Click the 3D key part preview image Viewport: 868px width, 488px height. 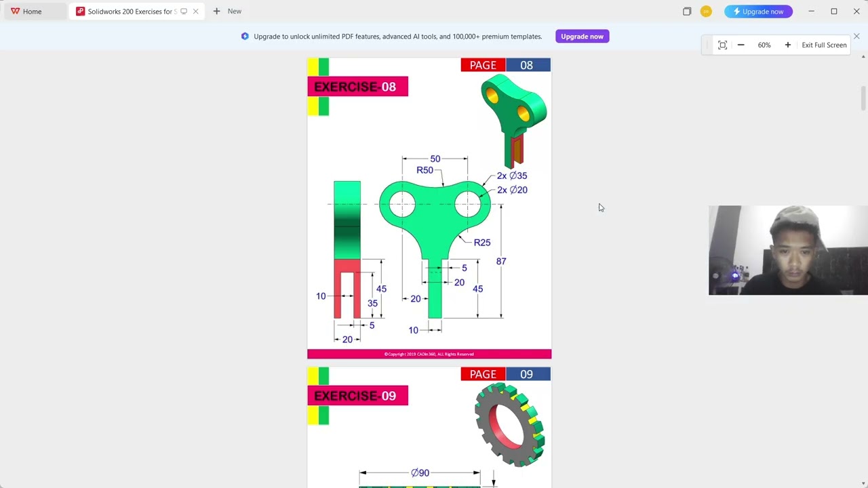[x=514, y=121]
